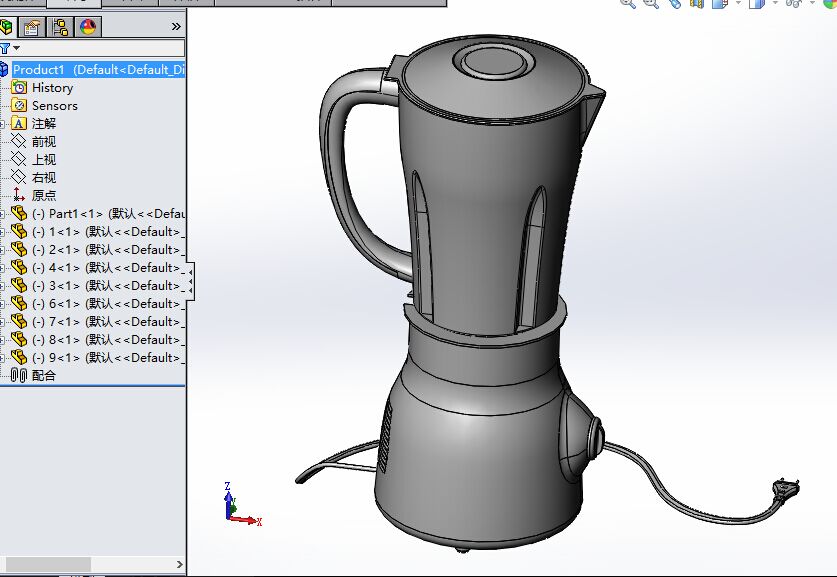The width and height of the screenshot is (837, 577).
Task: Click the Hide/Show Items glasses icon
Action: (794, 3)
